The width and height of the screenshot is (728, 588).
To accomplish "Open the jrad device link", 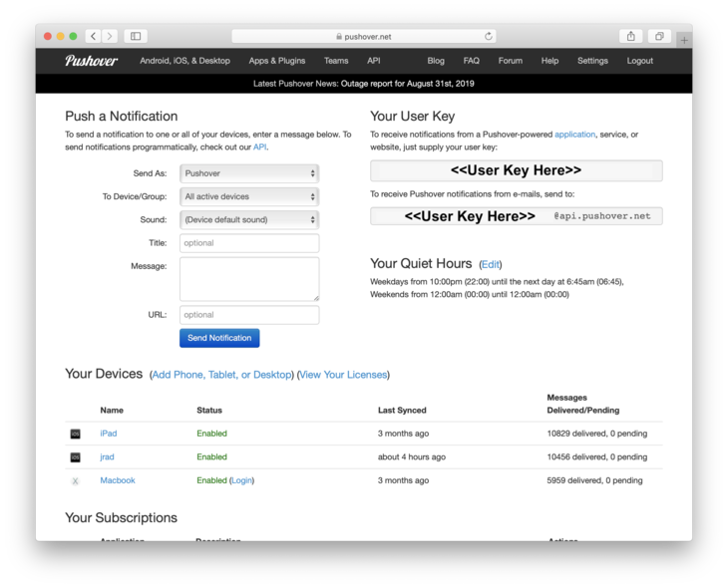I will click(108, 457).
